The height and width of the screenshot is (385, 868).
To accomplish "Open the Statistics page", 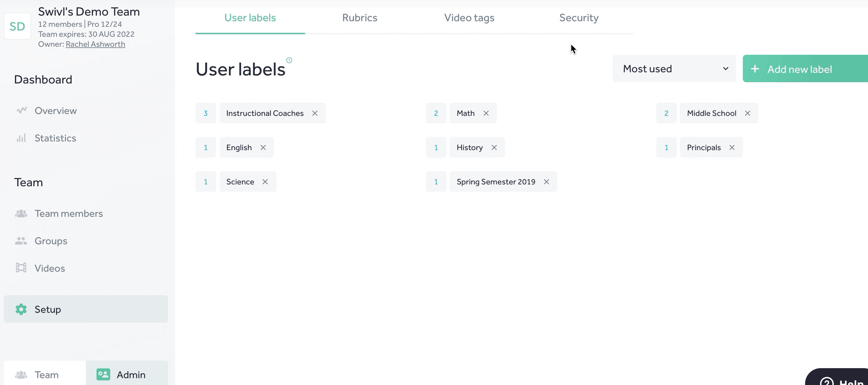I will [x=55, y=138].
